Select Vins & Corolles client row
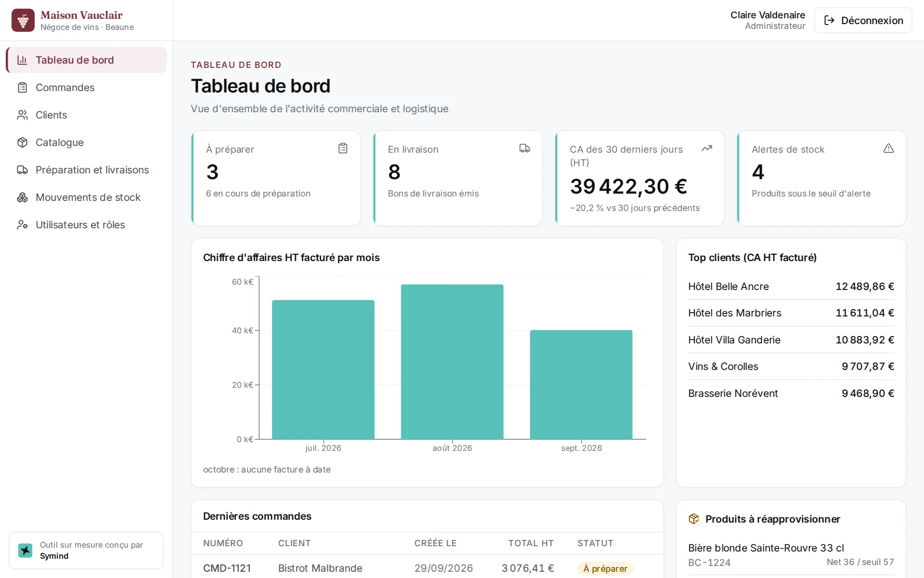 coord(791,367)
